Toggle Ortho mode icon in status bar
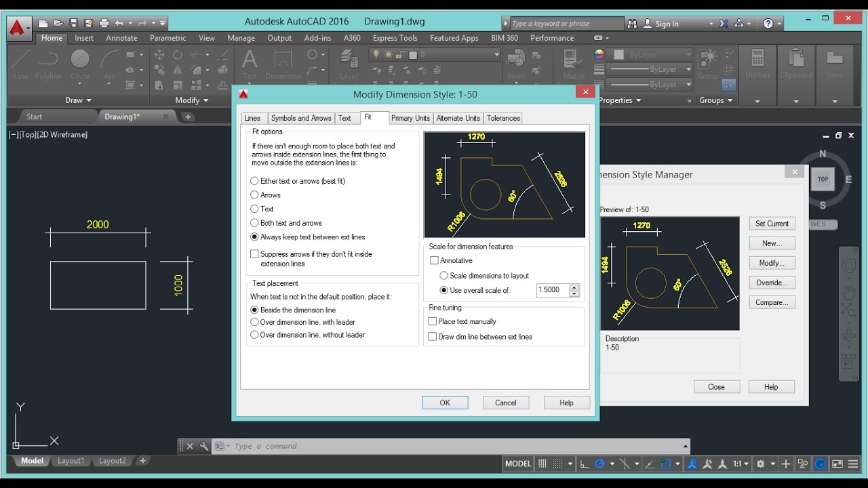Screen dimensions: 868x488 click(x=585, y=464)
